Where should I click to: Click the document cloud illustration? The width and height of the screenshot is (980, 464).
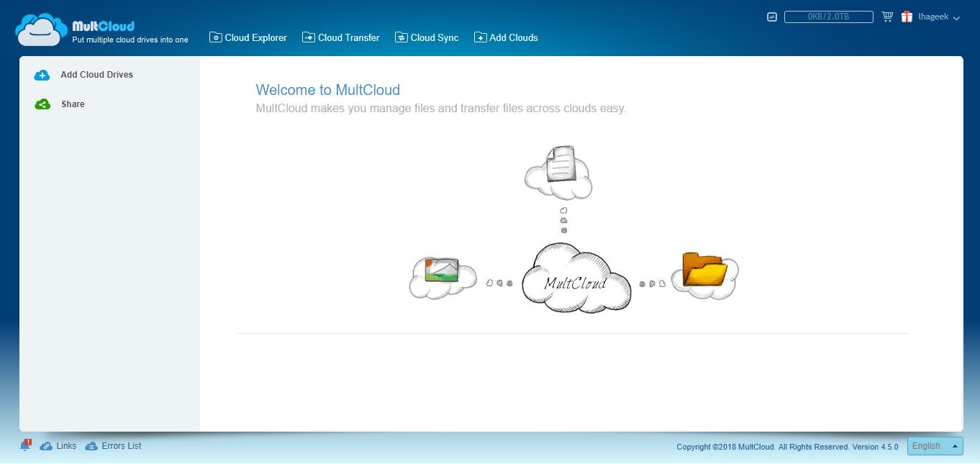click(558, 172)
